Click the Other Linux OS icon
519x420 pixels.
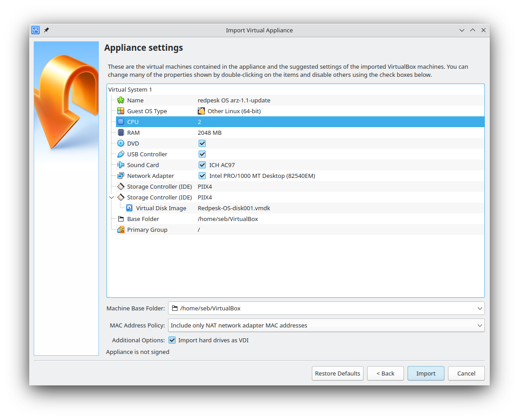[201, 111]
